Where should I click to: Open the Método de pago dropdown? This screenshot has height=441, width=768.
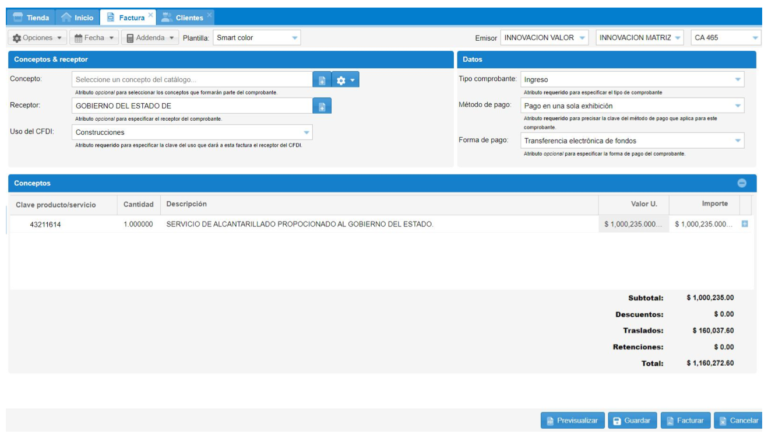pos(737,106)
